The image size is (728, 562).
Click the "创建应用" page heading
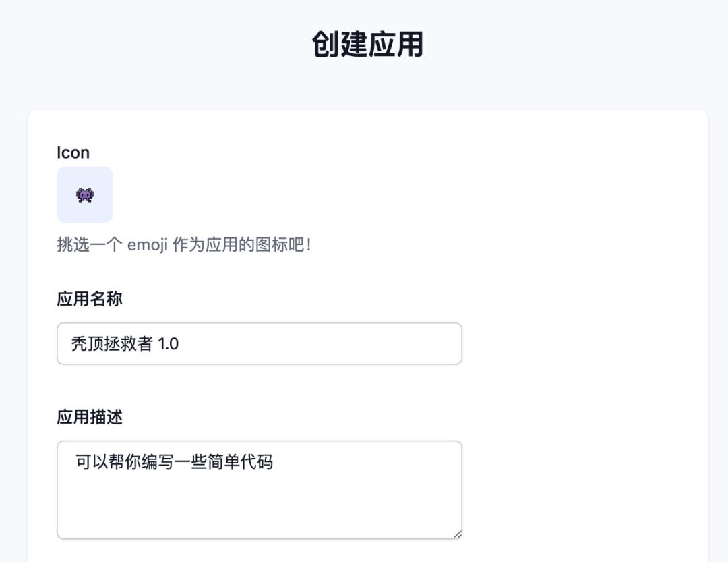pyautogui.click(x=367, y=45)
